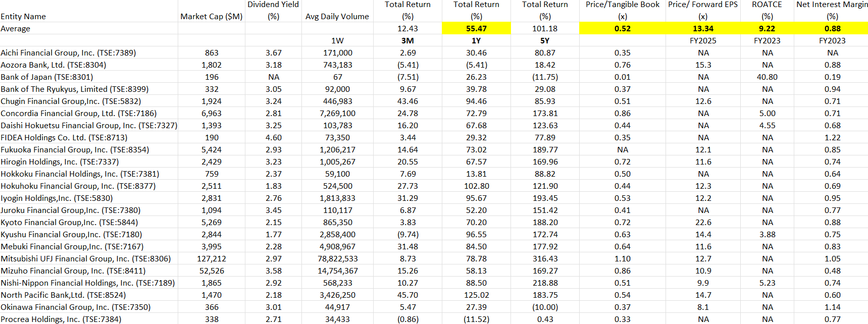Click Procrea's 1Y return (11.52)

pyautogui.click(x=476, y=319)
